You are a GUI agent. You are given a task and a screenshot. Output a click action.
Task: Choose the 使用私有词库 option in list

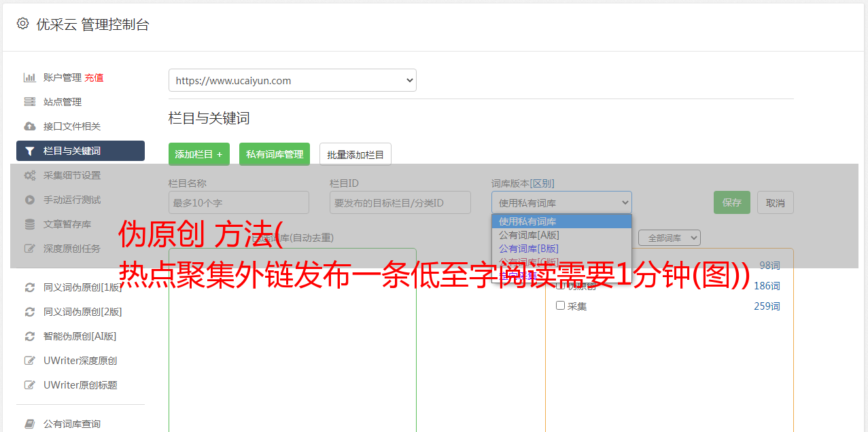tap(561, 221)
